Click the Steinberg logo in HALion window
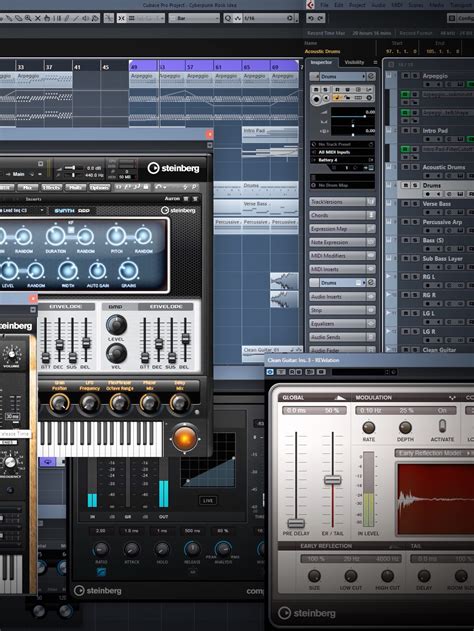This screenshot has height=631, width=474. [x=173, y=168]
